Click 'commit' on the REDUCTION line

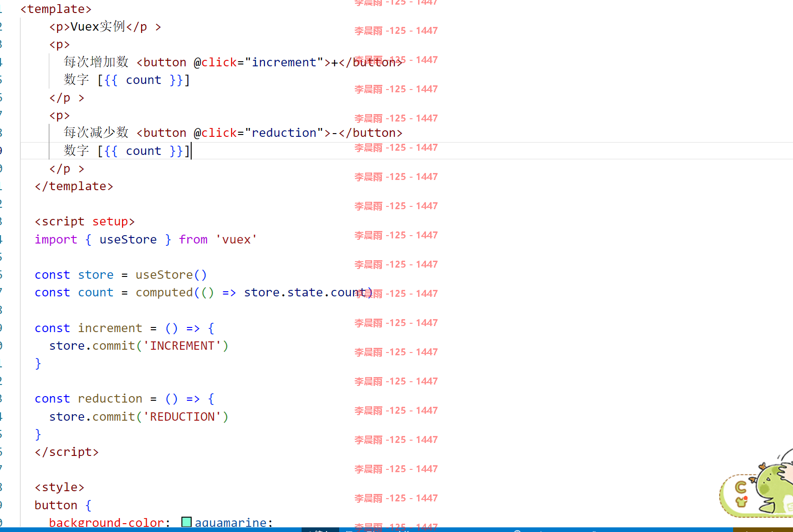tap(114, 417)
